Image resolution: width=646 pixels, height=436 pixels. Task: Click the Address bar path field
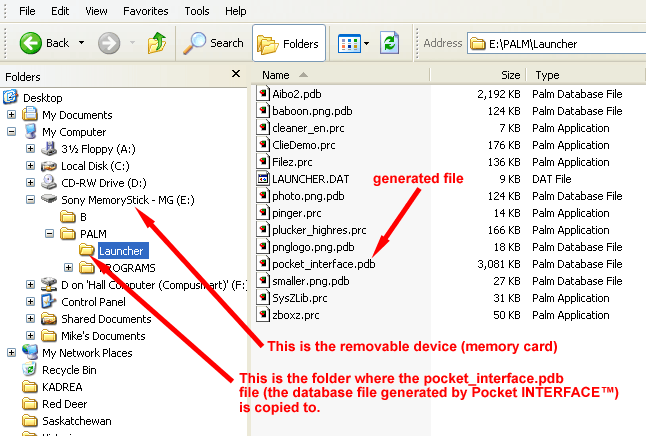click(x=557, y=44)
